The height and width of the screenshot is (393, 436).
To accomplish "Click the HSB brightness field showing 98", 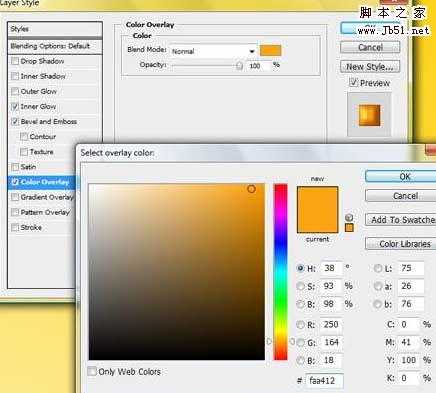I will pos(331,304).
